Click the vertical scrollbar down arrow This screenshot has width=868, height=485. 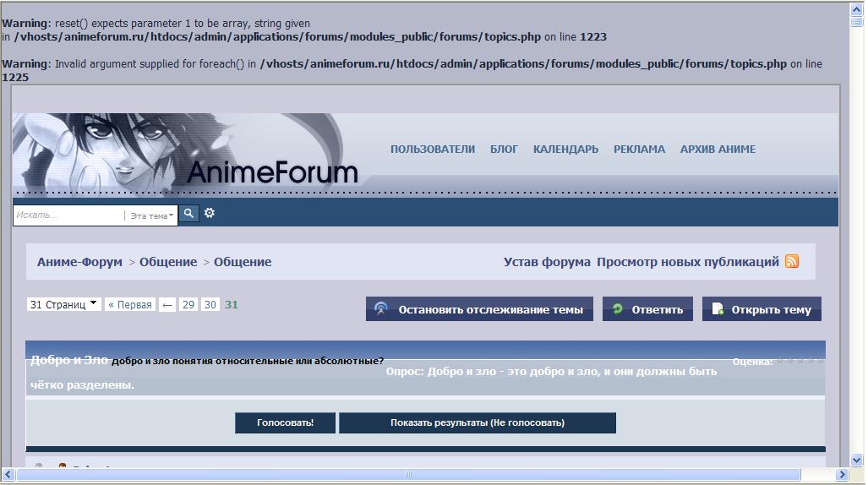click(x=857, y=460)
